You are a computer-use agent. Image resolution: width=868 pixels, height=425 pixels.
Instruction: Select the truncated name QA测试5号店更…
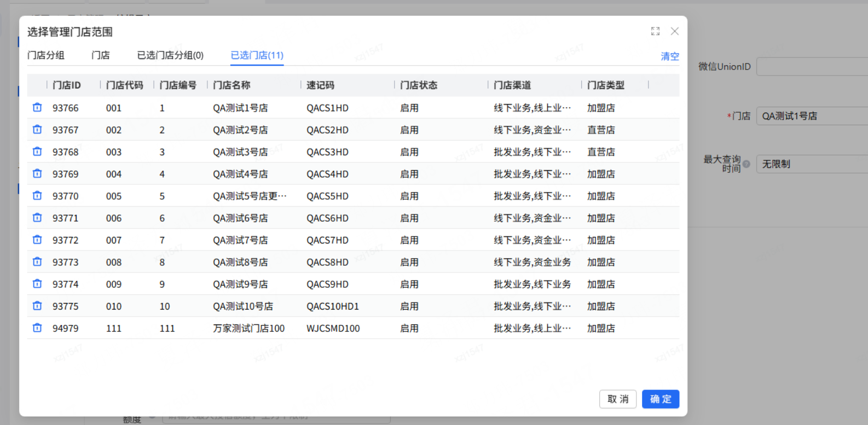(250, 196)
